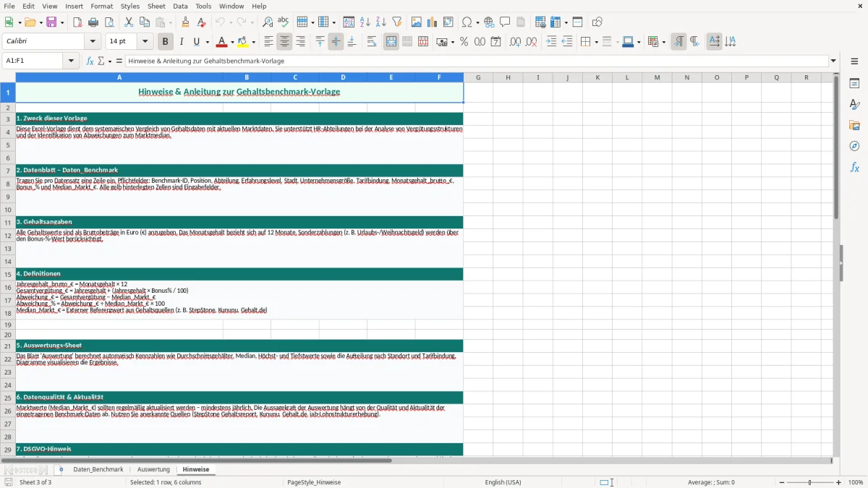Viewport: 868px width, 488px height.
Task: Select column header K
Action: click(597, 77)
